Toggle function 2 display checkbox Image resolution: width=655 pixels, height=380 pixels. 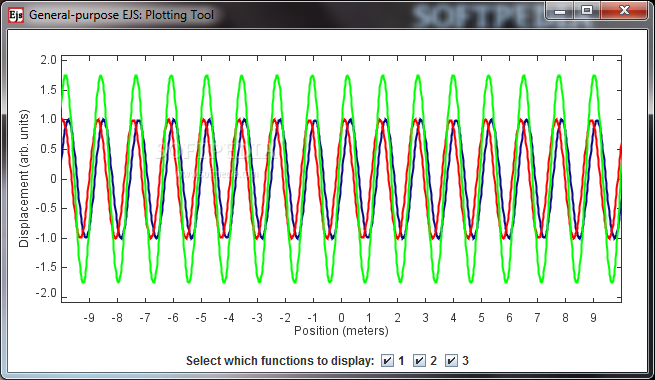pos(419,360)
